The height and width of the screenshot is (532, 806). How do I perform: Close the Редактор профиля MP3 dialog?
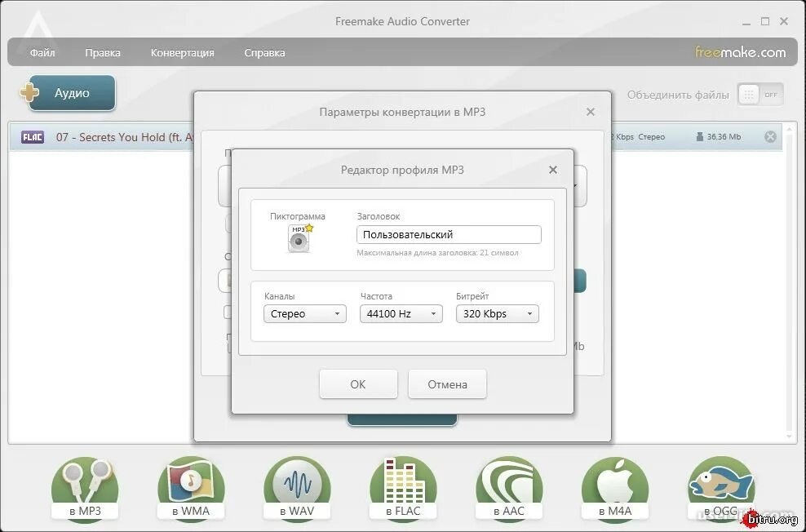(553, 170)
